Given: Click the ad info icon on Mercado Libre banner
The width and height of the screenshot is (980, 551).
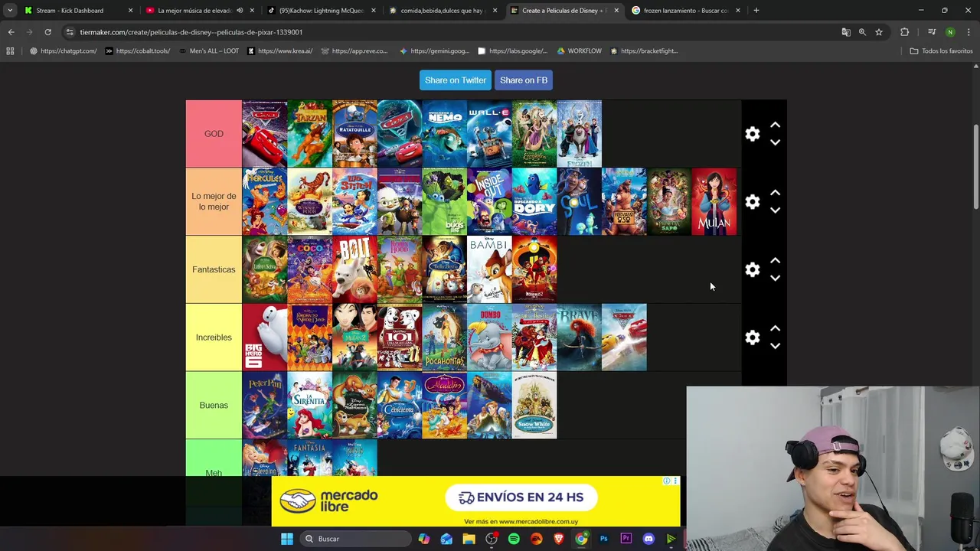Looking at the screenshot, I should pos(667,481).
